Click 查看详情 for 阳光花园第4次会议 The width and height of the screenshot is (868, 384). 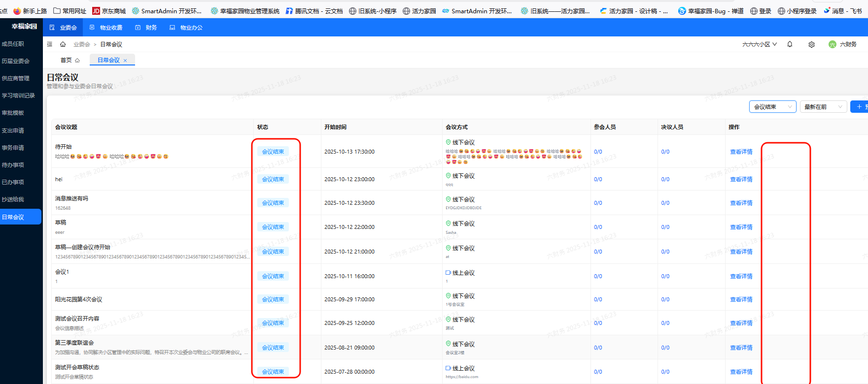(x=741, y=299)
